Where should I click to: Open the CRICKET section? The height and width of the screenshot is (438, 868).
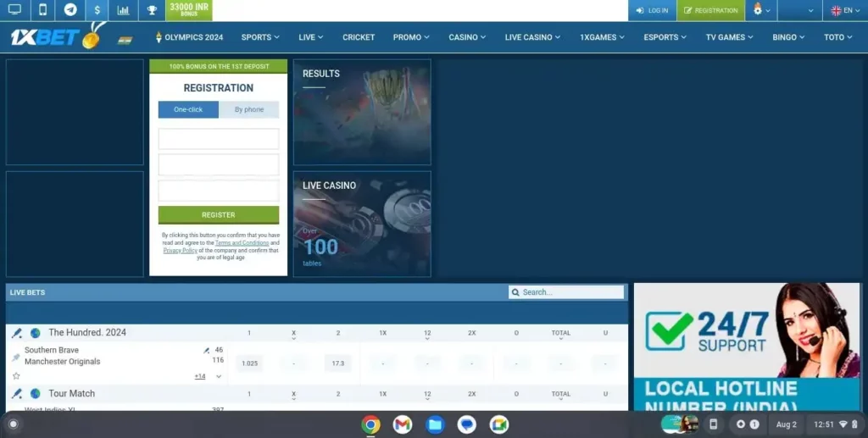(x=359, y=37)
